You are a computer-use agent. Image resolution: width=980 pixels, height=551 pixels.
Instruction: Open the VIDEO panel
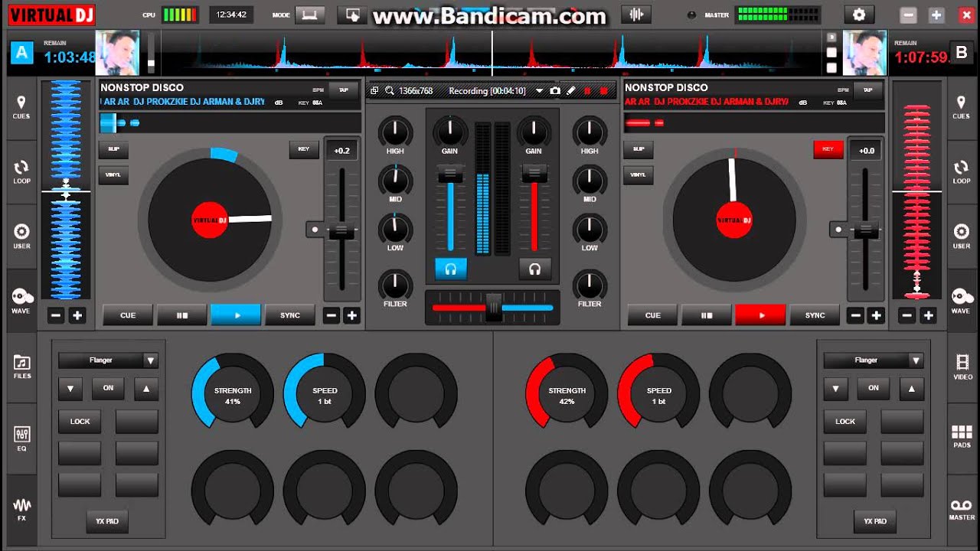pyautogui.click(x=962, y=367)
